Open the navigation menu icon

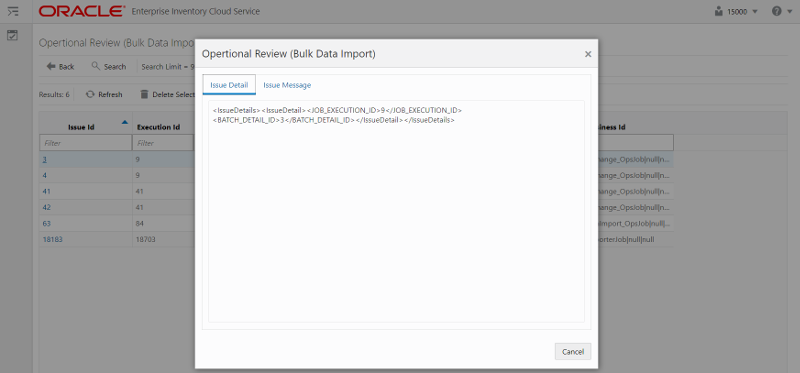coord(13,11)
